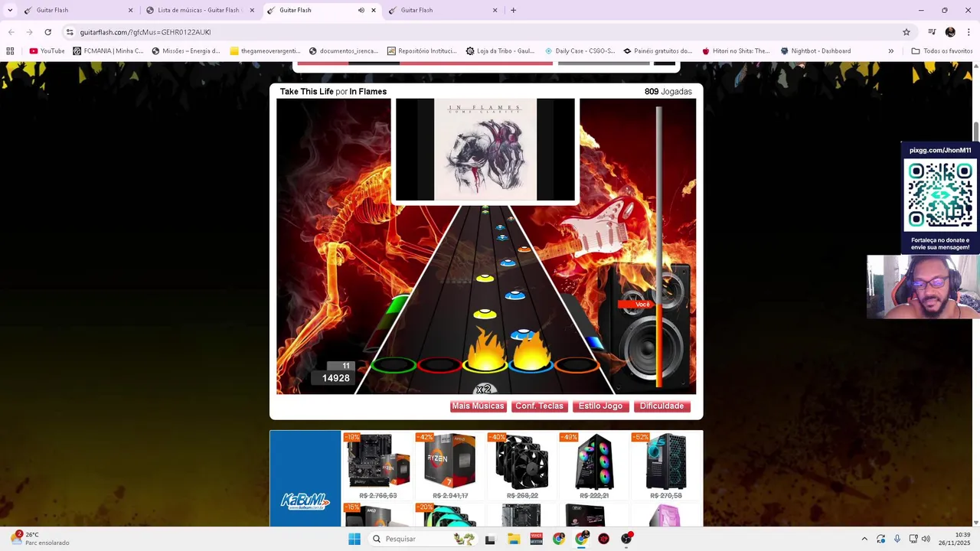Screen dimensions: 980x551
Task: Open the Daily Case CSGO bookmark
Action: (x=580, y=51)
